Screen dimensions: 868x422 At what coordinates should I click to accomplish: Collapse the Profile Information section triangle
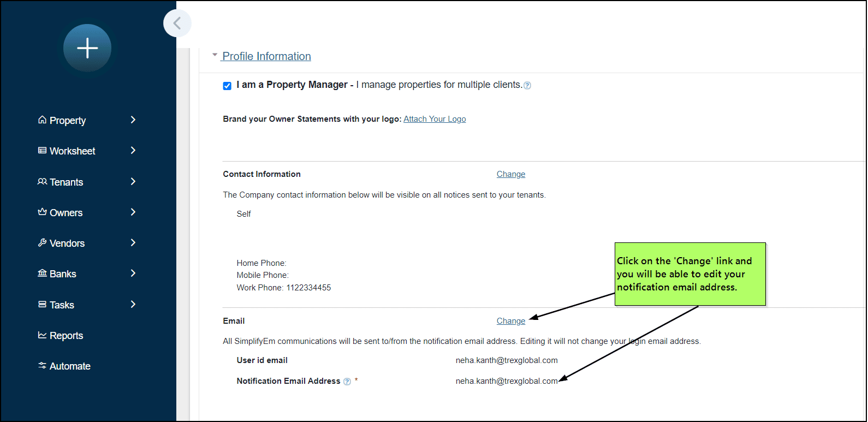215,55
